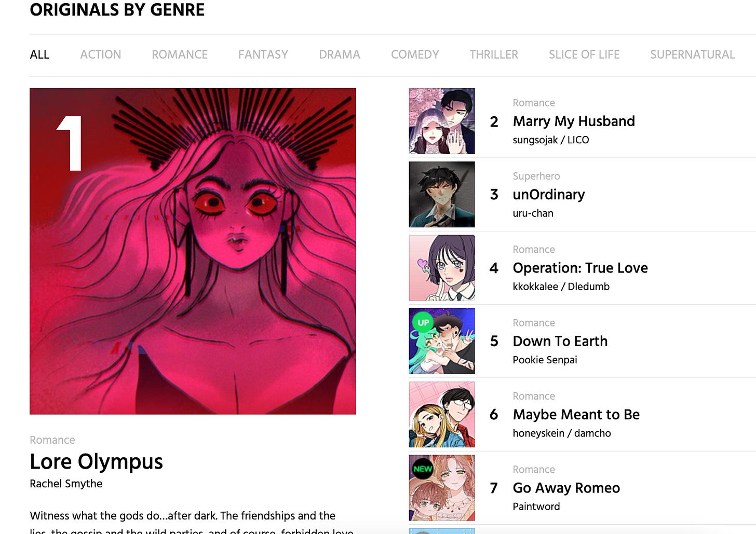Open Operation: True Love title
Screen dimensions: 756x534
coord(580,268)
